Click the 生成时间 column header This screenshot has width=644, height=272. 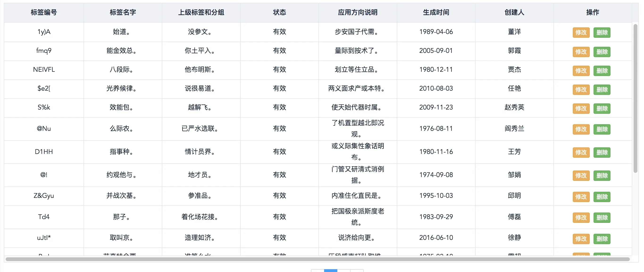coord(436,12)
